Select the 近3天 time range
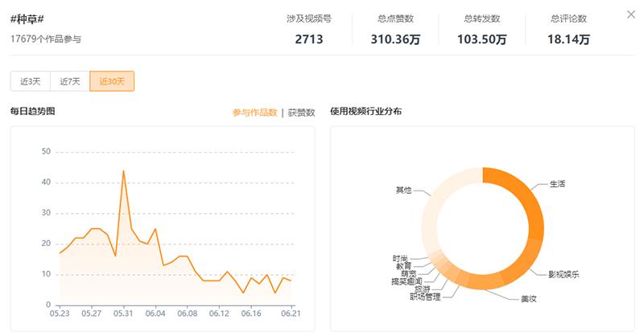644x336 pixels. pyautogui.click(x=30, y=81)
